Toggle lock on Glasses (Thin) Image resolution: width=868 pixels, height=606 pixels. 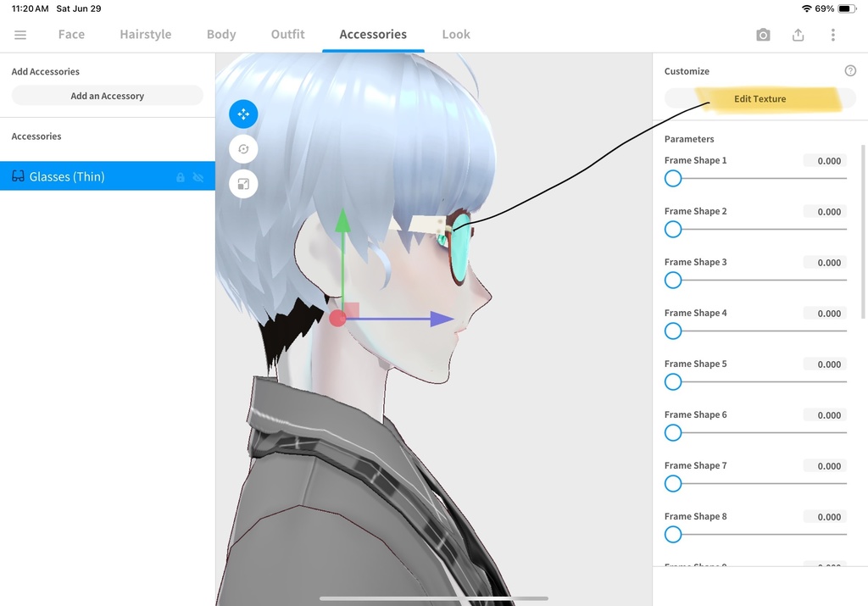181,177
